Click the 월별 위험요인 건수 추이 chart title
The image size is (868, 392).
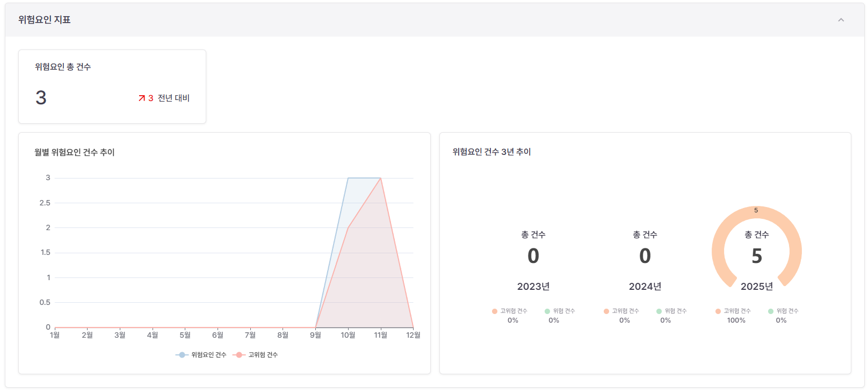(75, 152)
